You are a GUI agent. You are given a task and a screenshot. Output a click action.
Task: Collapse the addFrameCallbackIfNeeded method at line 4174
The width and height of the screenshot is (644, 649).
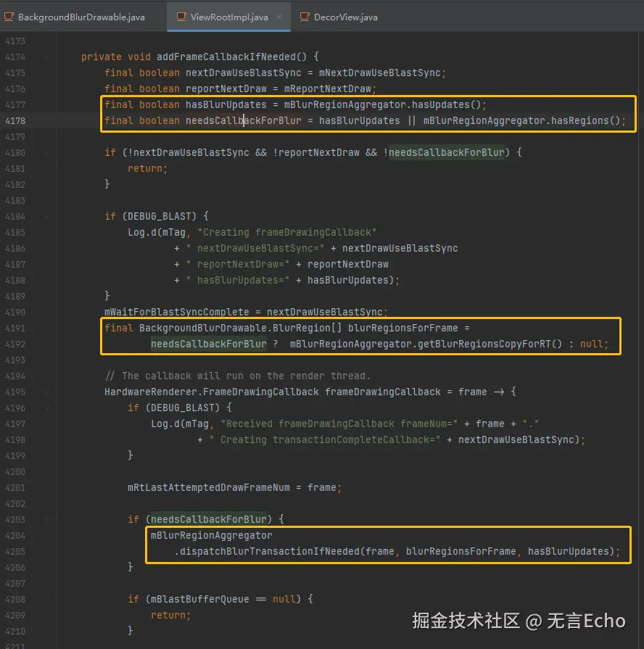(46, 57)
